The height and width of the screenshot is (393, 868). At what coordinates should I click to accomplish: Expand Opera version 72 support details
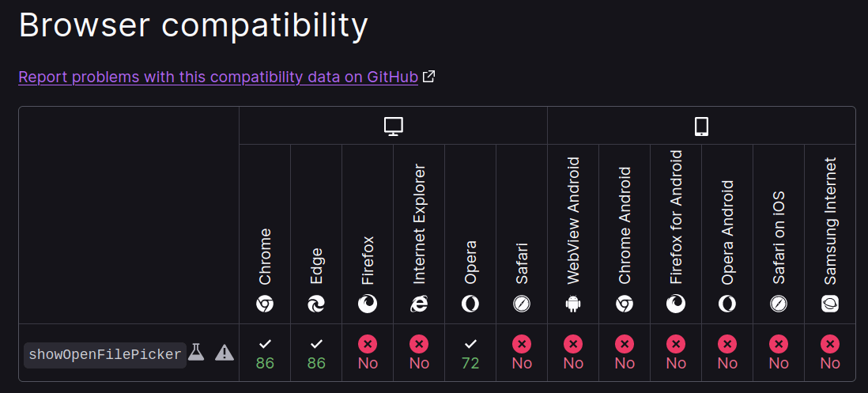[x=470, y=353]
